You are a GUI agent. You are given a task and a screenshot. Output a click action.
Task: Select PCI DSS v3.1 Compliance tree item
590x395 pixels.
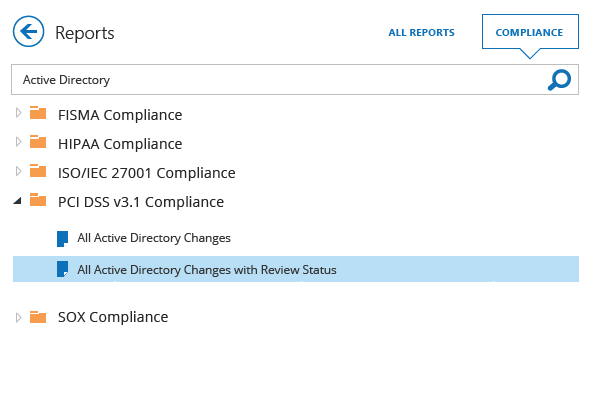point(141,202)
